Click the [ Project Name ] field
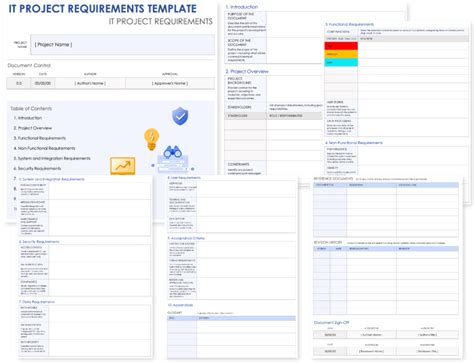Image resolution: width=474 pixels, height=362 pixels. pyautogui.click(x=122, y=44)
